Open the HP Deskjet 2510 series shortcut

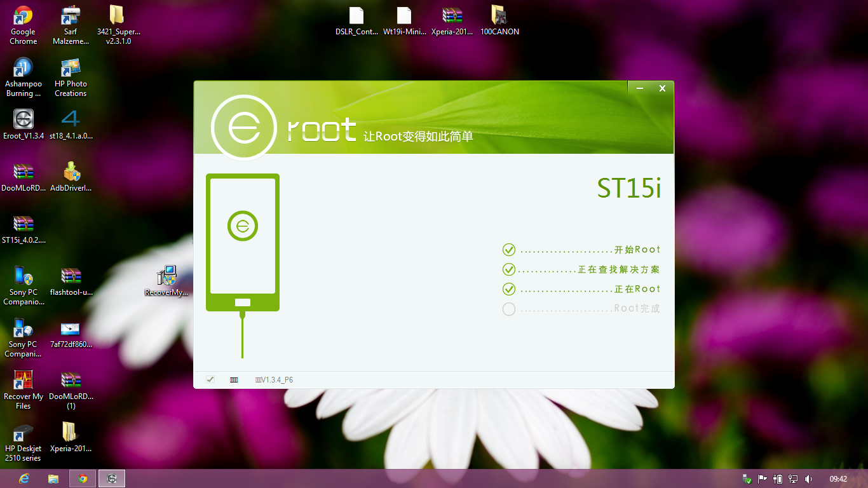tap(23, 442)
